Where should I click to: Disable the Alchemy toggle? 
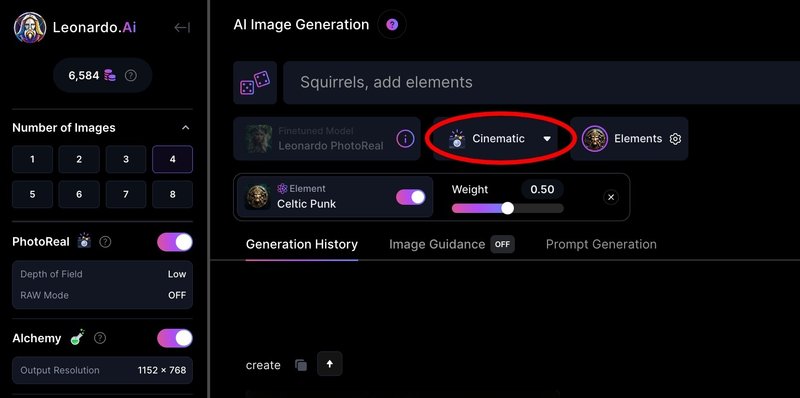click(175, 338)
